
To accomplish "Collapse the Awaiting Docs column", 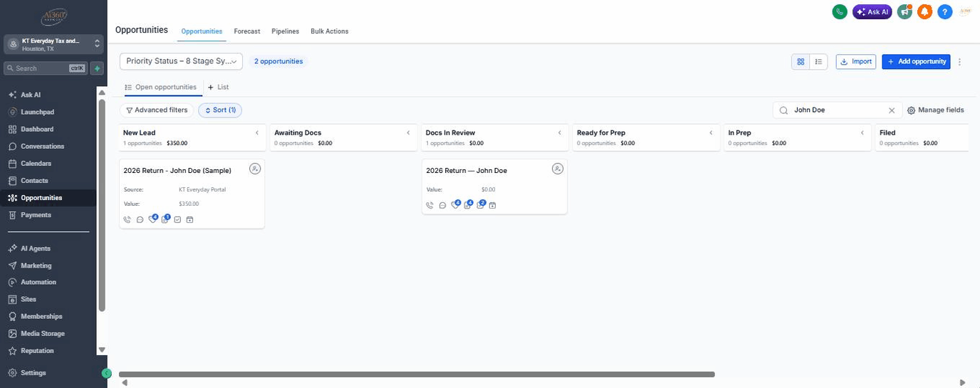I will click(408, 133).
